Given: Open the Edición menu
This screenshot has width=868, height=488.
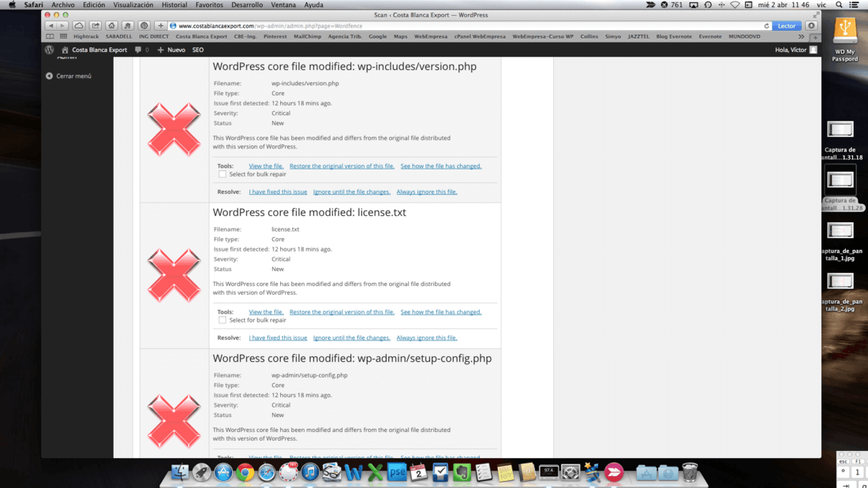Looking at the screenshot, I should (x=94, y=5).
